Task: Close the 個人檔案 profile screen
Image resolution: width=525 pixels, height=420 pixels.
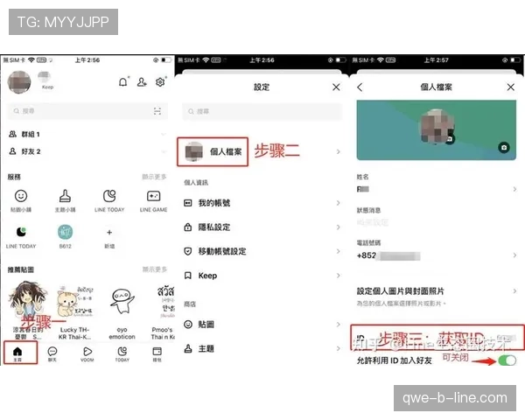Action: click(x=511, y=87)
